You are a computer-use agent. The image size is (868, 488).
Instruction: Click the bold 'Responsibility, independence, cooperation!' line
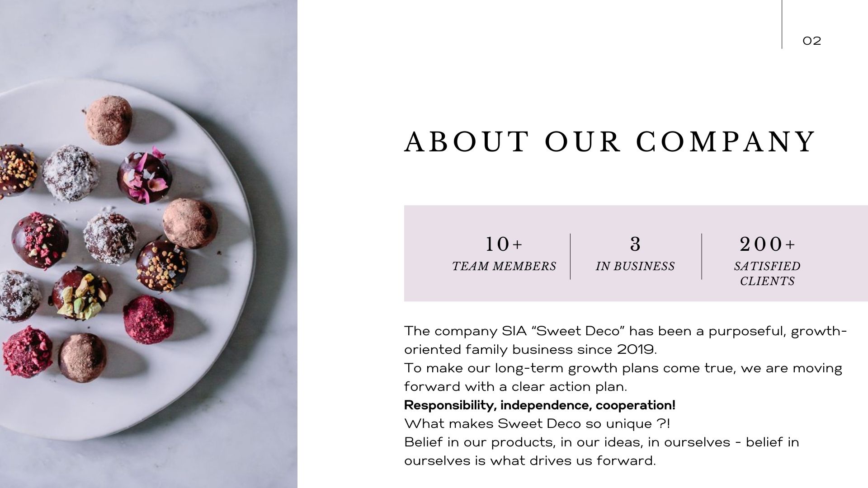pyautogui.click(x=540, y=405)
